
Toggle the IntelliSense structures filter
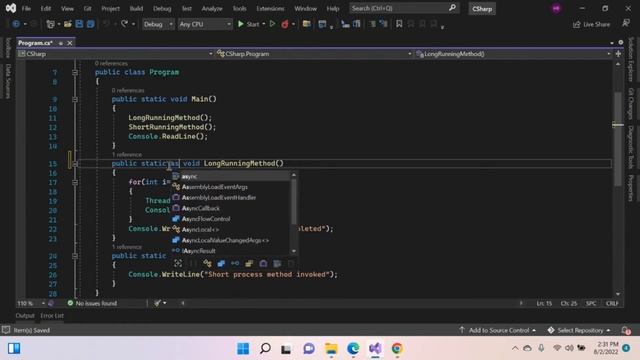(221, 263)
